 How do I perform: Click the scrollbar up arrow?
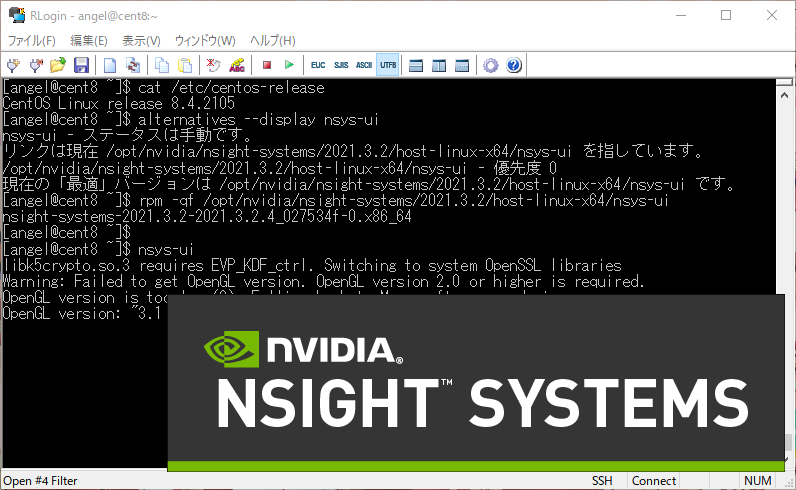point(784,95)
